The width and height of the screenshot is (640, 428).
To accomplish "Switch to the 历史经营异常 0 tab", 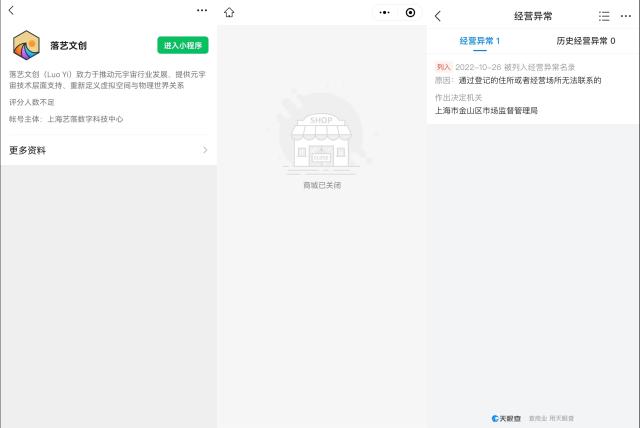I will click(585, 41).
